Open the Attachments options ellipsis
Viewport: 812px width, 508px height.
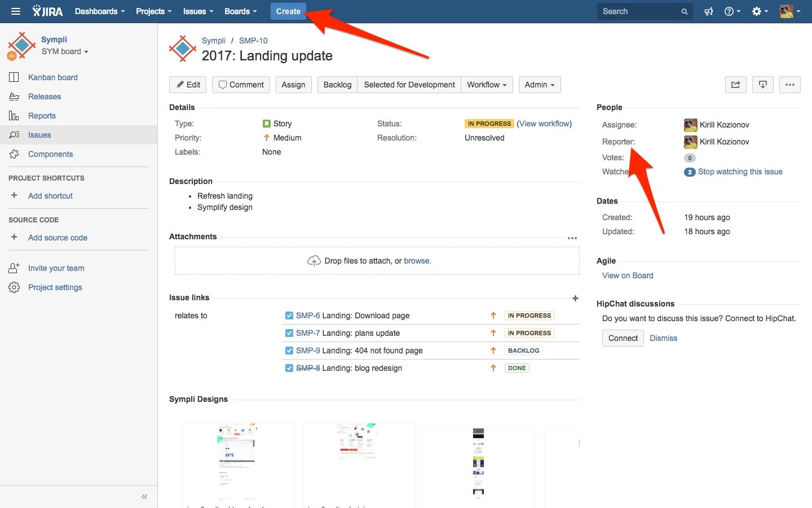pyautogui.click(x=572, y=238)
